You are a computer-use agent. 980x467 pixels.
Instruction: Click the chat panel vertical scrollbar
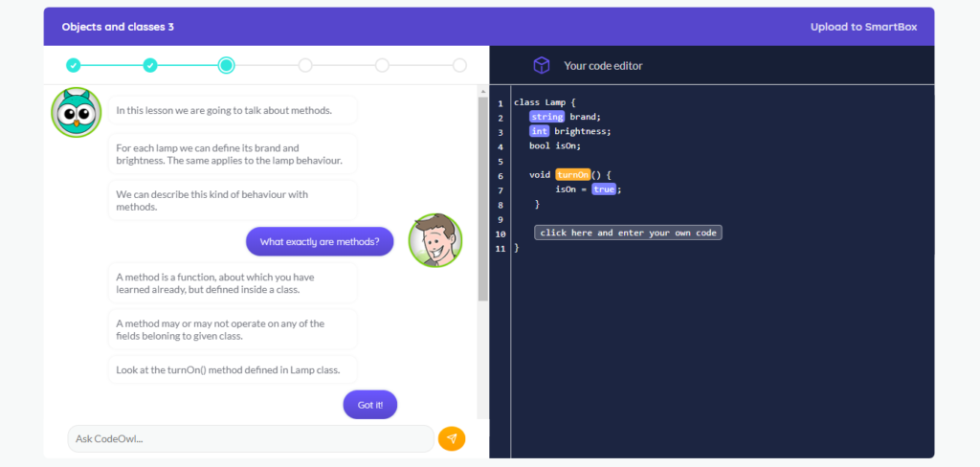(x=482, y=201)
